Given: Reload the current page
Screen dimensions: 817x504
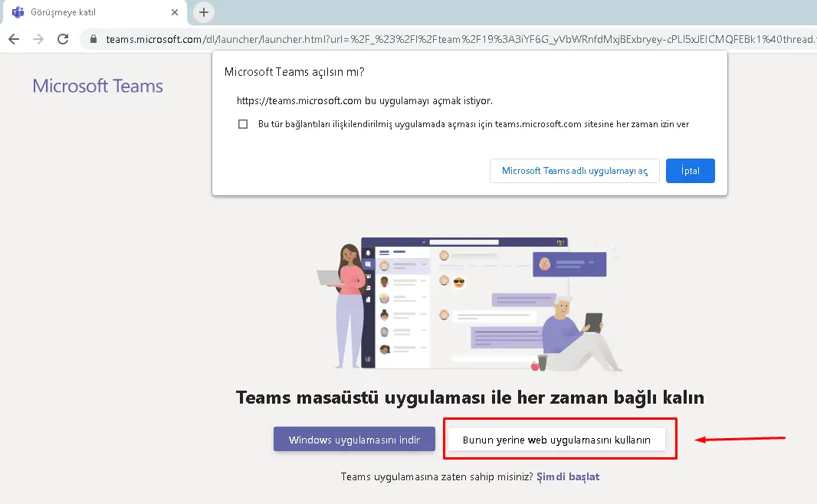Looking at the screenshot, I should coord(63,39).
